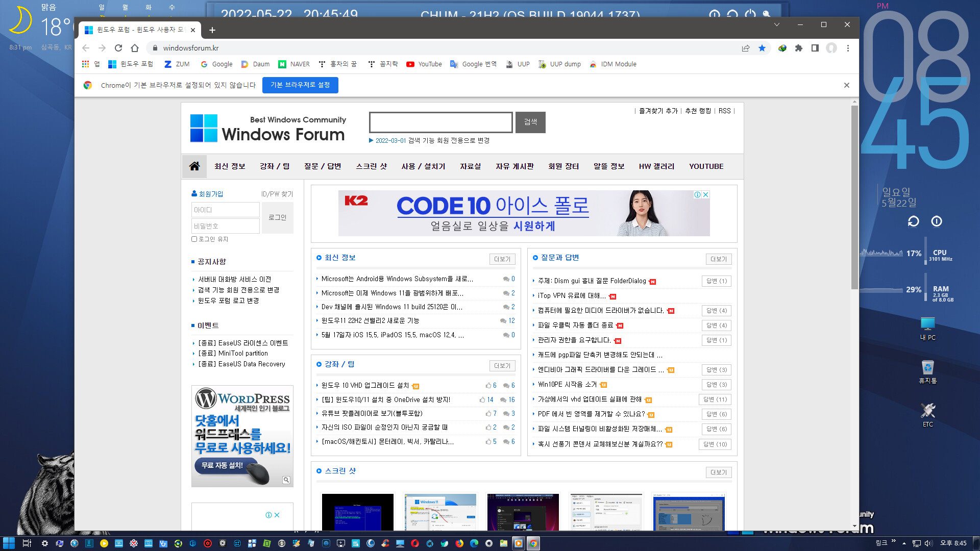Click the RSS link
Screen dimensions: 980x551
(x=724, y=111)
